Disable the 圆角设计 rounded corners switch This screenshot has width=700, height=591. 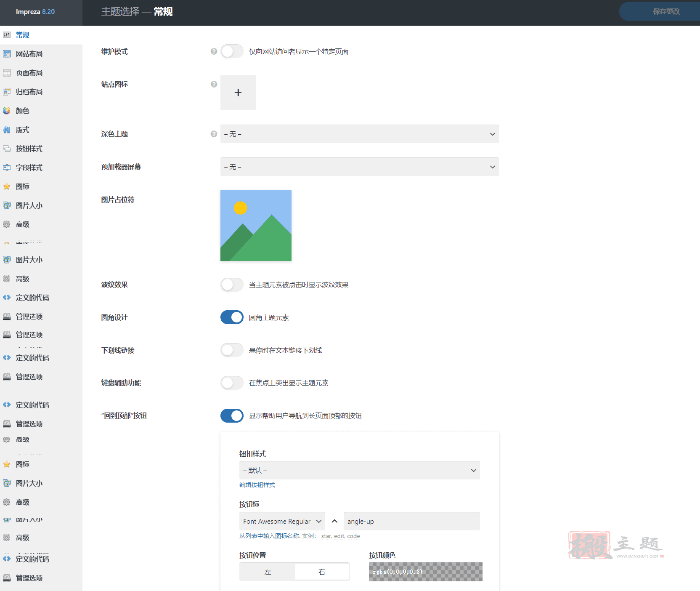(x=232, y=317)
